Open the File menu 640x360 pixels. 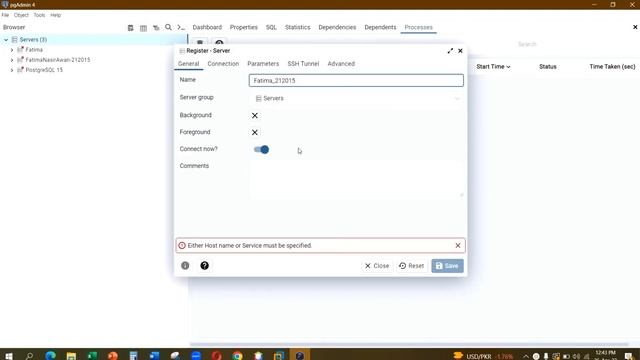click(5, 15)
